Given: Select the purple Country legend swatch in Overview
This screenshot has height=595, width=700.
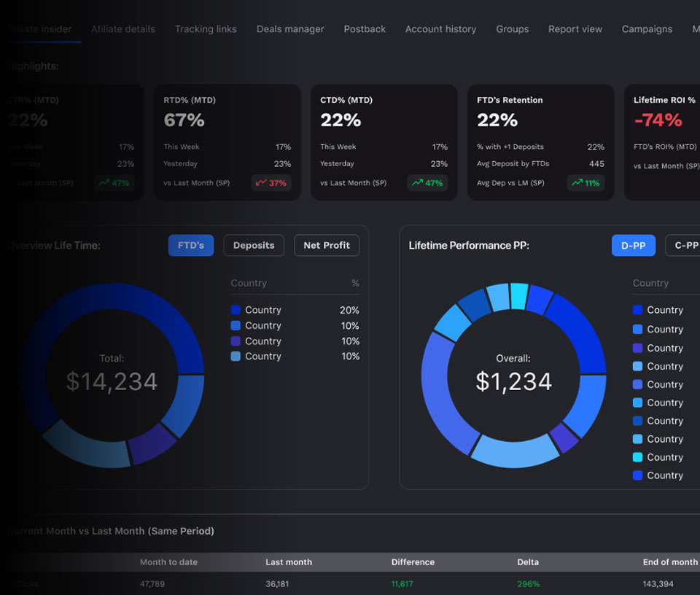Looking at the screenshot, I should (236, 341).
